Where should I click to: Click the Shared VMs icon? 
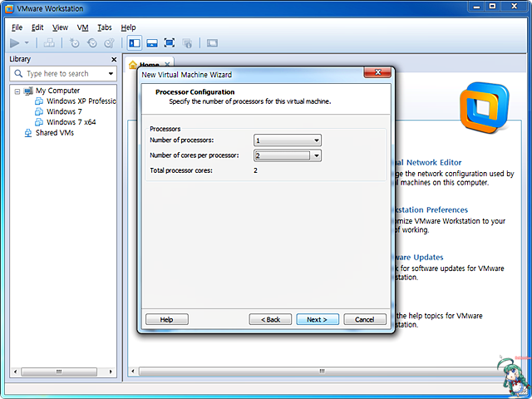point(28,133)
